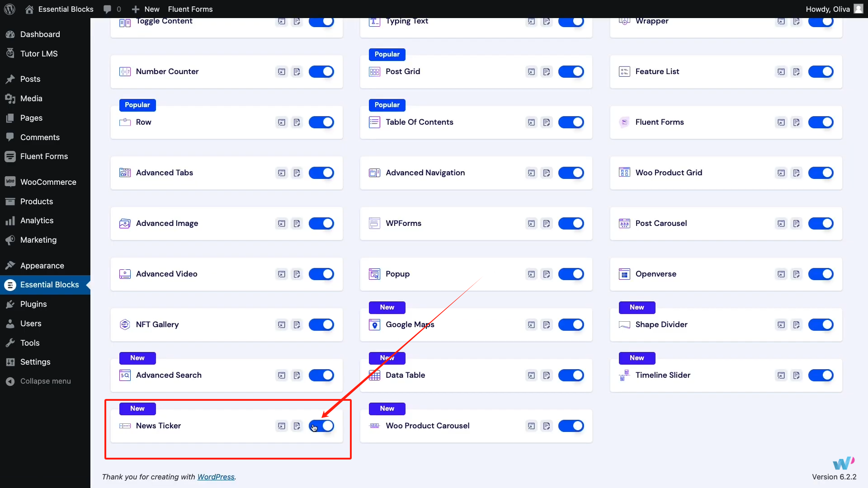
Task: Open the Popup block documentation icon
Action: tap(547, 274)
